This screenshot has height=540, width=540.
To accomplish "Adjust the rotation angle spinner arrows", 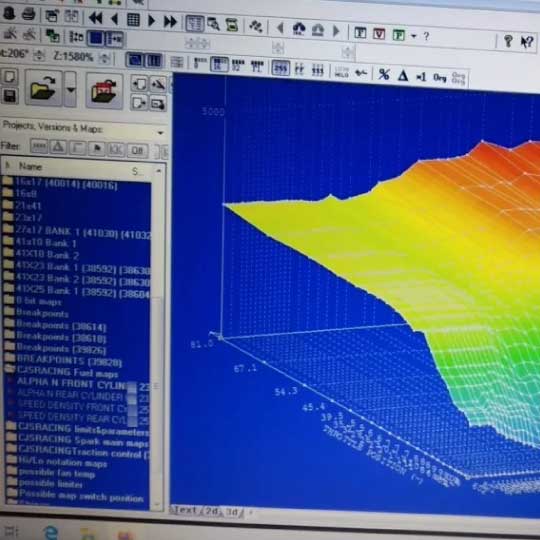I will tap(40, 55).
